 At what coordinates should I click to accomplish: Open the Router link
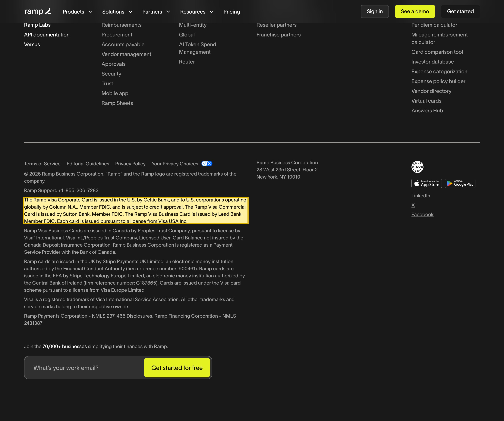click(x=187, y=62)
